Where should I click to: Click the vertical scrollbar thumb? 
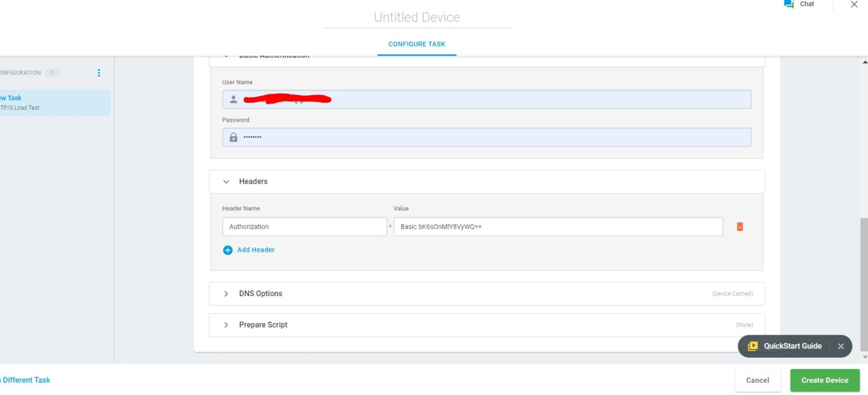click(x=864, y=283)
